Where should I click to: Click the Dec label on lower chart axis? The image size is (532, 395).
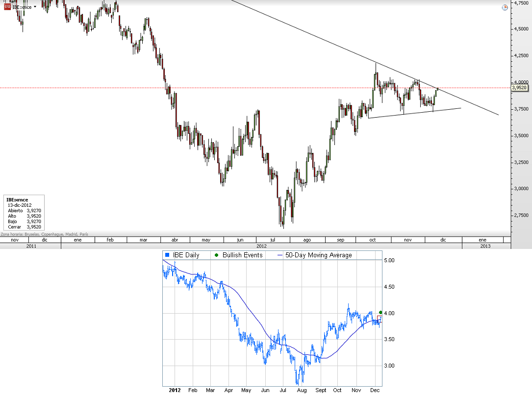(375, 390)
